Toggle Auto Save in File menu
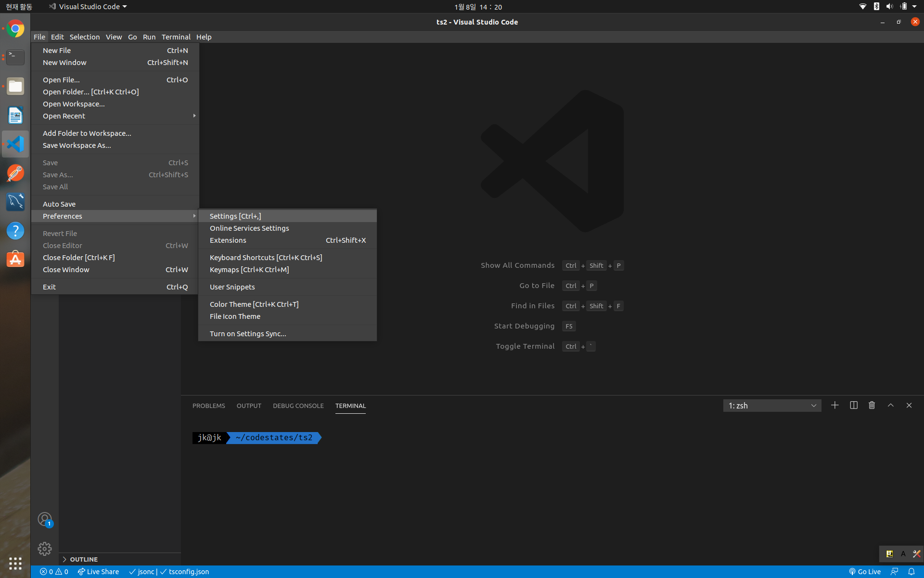Screen dimensions: 924x578 point(59,204)
